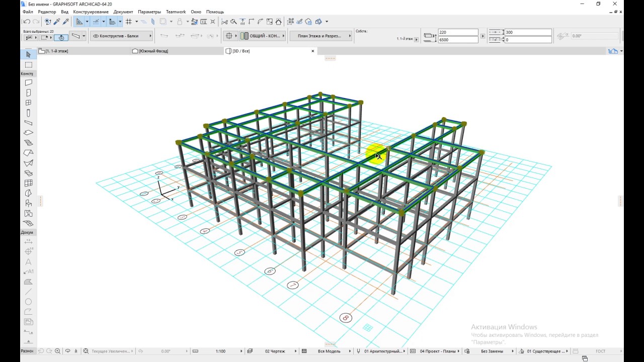This screenshot has height=362, width=644.
Task: Open the Редактор menu
Action: 47,12
